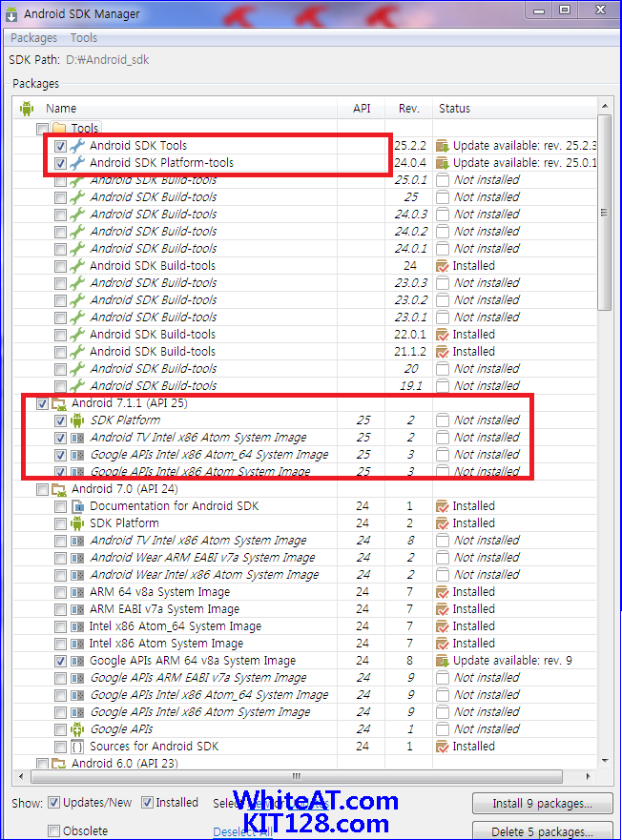
Task: Click the wrench icon of Build-tools rev. 21.1.2
Action: 78,352
